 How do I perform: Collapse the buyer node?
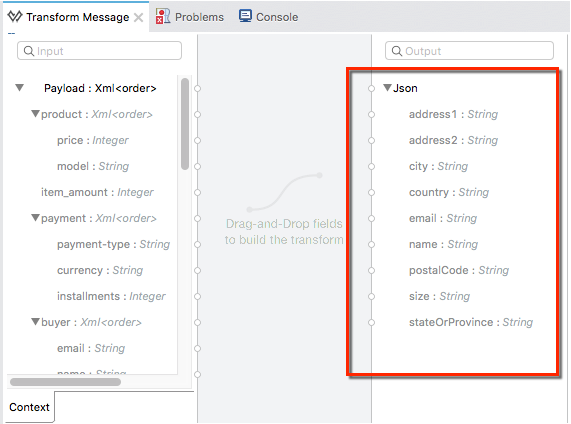coord(35,322)
